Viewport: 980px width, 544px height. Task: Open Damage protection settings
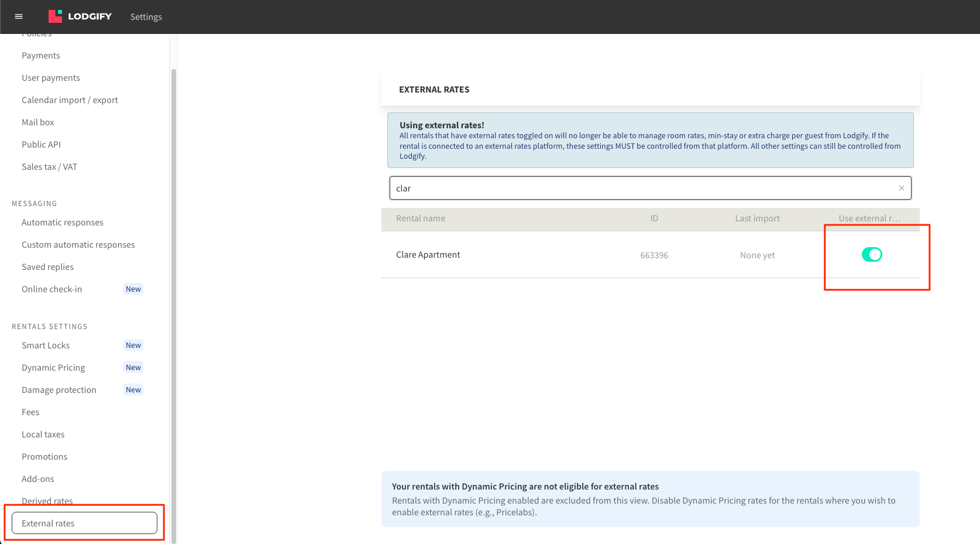coord(59,390)
